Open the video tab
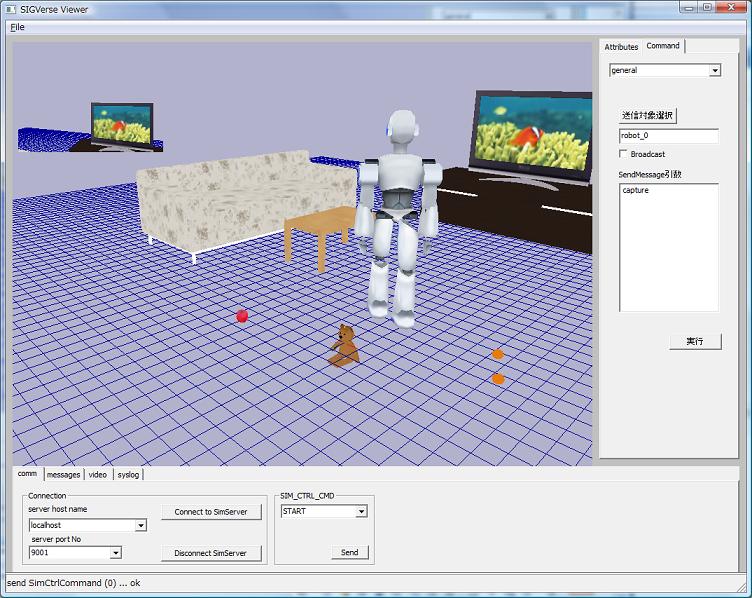752x598 pixels. [97, 475]
